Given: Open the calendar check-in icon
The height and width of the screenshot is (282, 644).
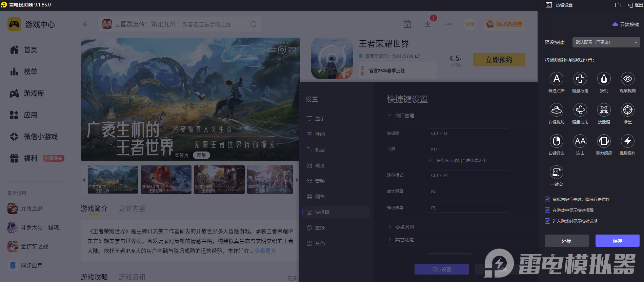Looking at the screenshot, I should [x=407, y=24].
